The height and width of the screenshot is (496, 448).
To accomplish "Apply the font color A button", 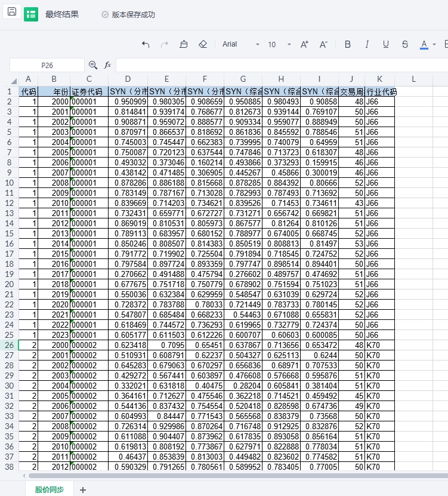I will [424, 45].
